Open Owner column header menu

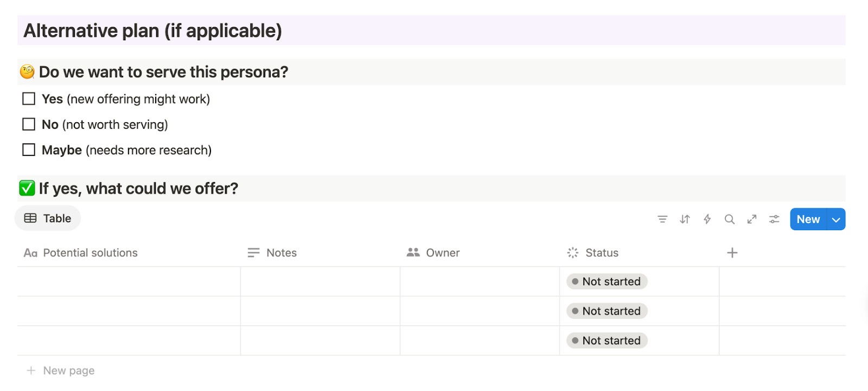pos(480,253)
